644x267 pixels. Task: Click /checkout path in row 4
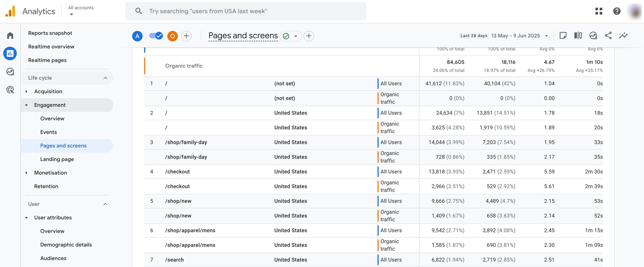pyautogui.click(x=177, y=172)
